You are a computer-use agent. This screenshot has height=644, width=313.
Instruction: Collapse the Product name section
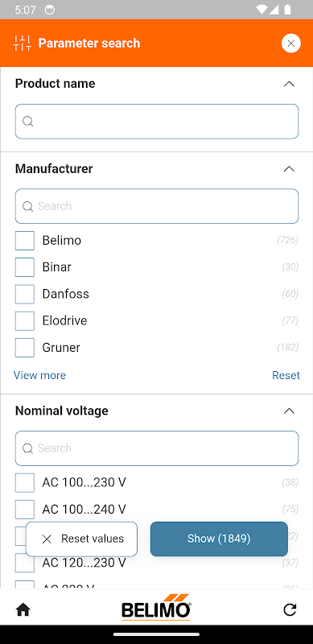[289, 84]
